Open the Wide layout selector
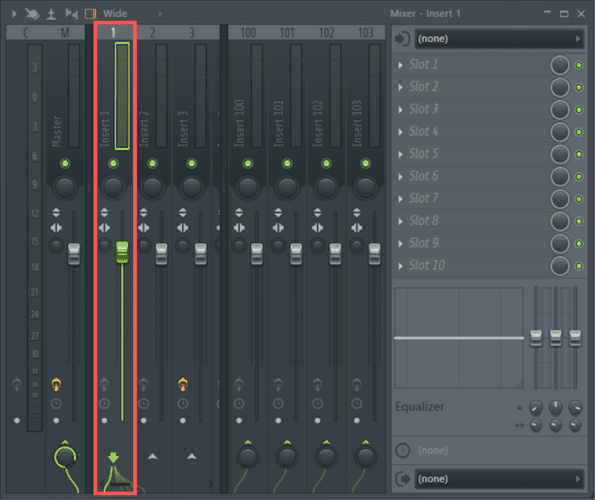Image resolution: width=595 pixels, height=500 pixels. coord(115,14)
